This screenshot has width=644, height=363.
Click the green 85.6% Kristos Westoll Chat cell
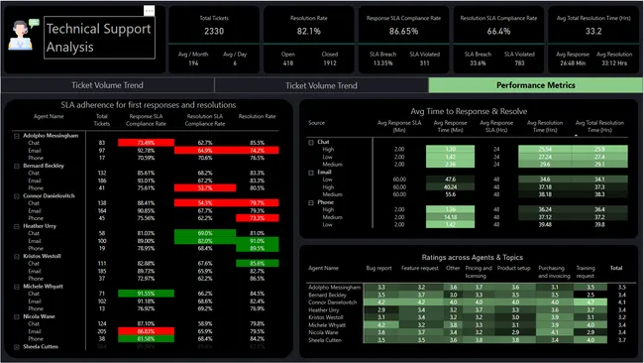(x=258, y=264)
